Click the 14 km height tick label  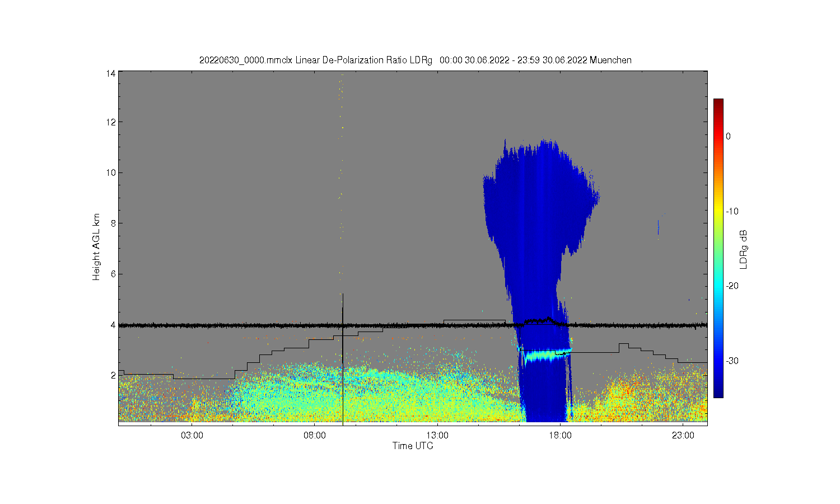tap(111, 73)
